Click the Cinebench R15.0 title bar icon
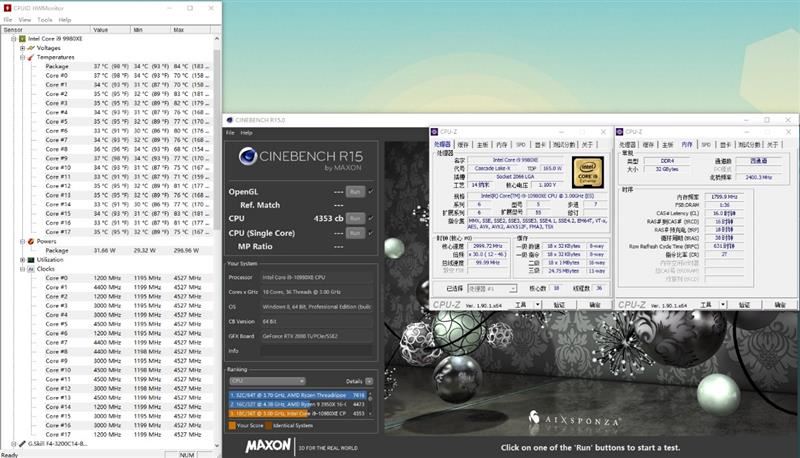 230,120
